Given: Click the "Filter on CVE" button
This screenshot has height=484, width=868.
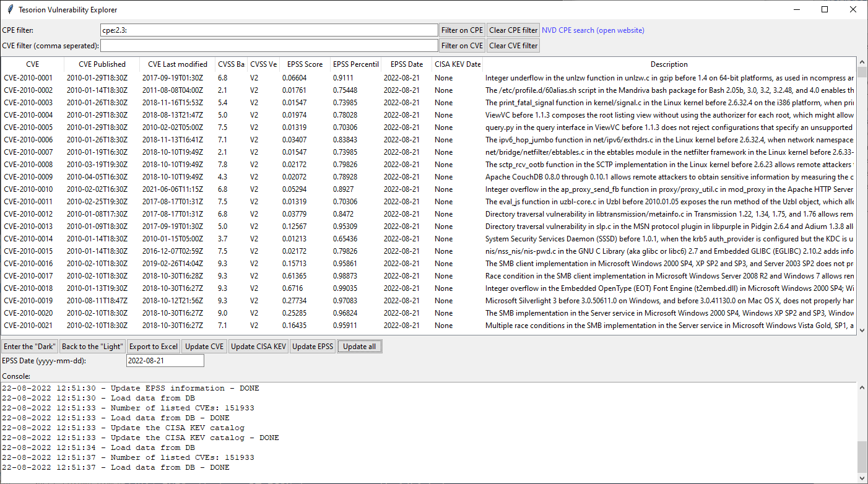Looking at the screenshot, I should 461,45.
